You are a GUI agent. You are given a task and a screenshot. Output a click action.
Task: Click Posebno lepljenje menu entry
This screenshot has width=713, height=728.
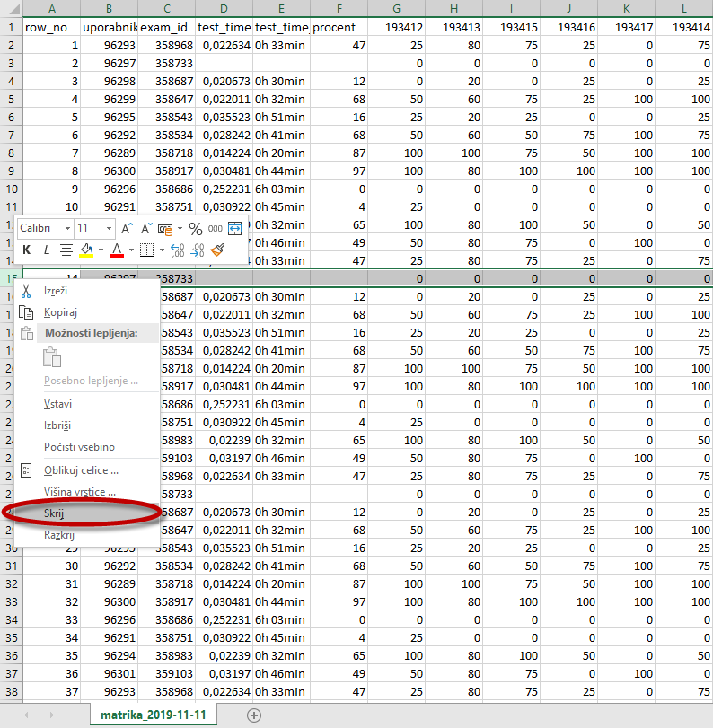pyautogui.click(x=87, y=381)
